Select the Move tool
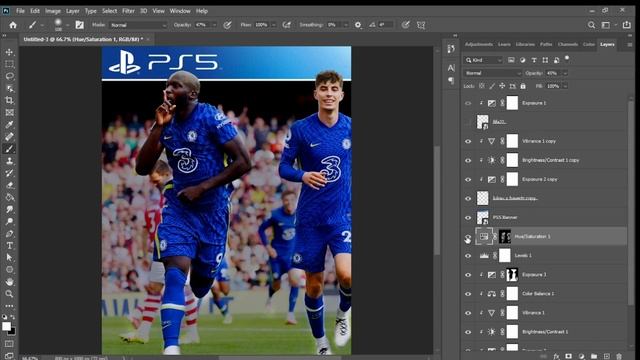Image resolution: width=640 pixels, height=360 pixels. tap(9, 52)
